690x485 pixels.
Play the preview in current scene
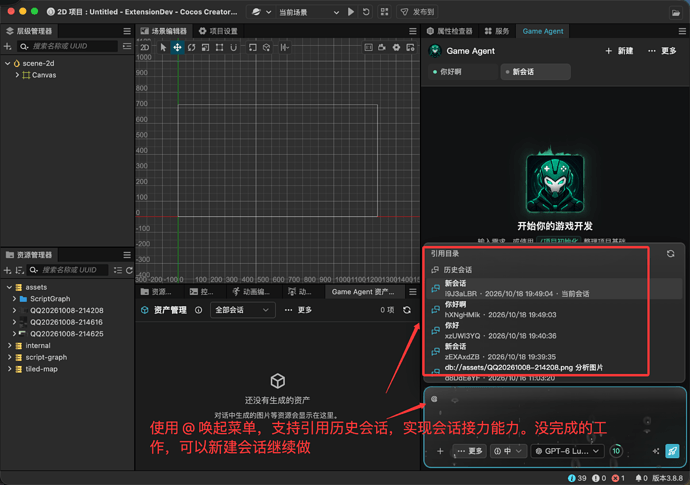[351, 12]
